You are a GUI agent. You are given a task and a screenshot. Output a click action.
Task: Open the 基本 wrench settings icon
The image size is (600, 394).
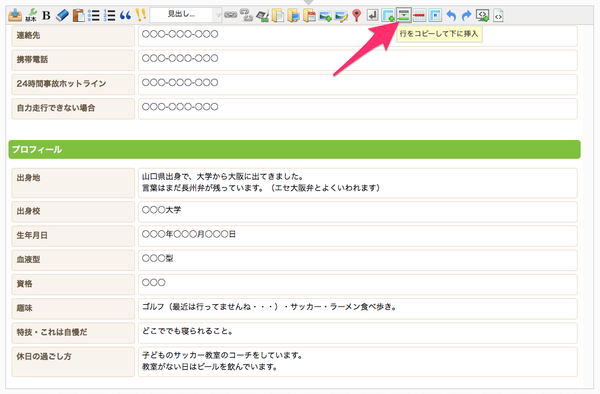(x=31, y=15)
